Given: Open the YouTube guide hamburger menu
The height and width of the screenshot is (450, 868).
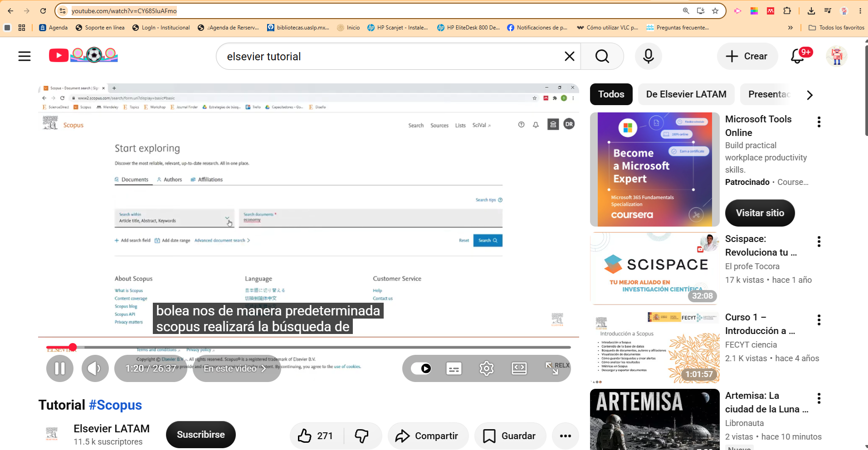Looking at the screenshot, I should click(x=24, y=56).
